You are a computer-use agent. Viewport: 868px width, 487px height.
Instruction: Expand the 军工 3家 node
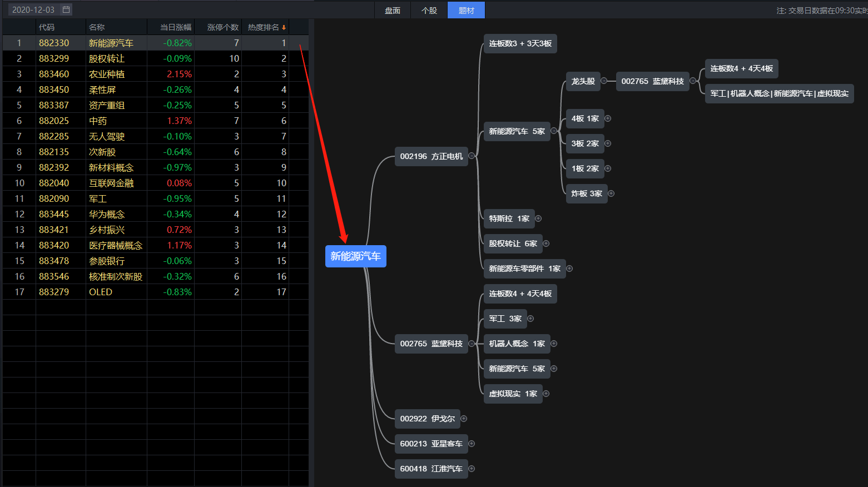pos(530,319)
